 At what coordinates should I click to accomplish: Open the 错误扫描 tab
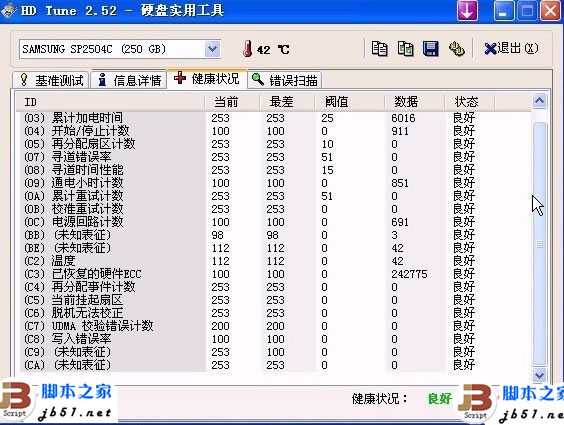coord(284,80)
